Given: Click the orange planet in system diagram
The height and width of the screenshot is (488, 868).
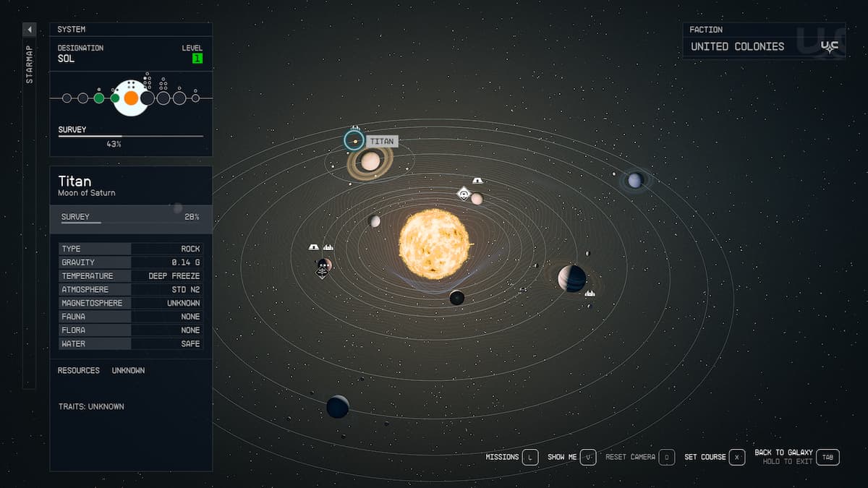Looking at the screenshot, I should click(131, 98).
